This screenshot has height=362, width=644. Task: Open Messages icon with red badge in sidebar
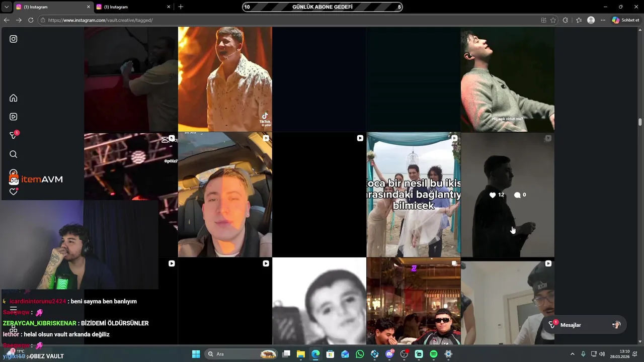coord(14,135)
